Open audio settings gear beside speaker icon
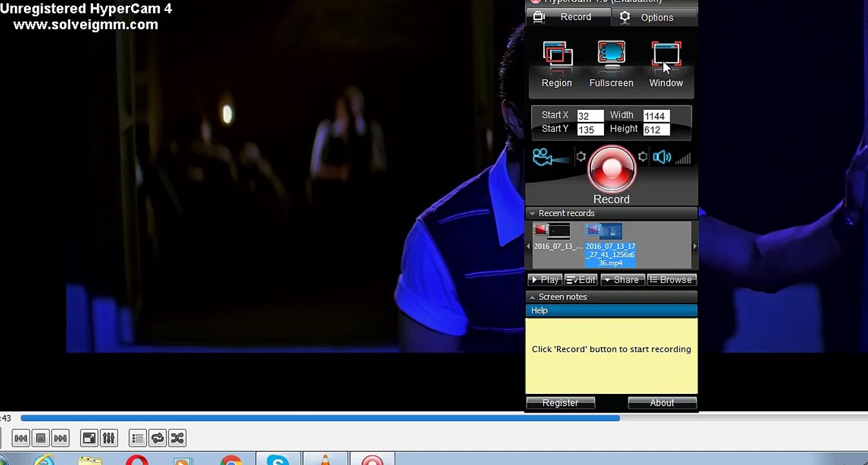Image resolution: width=868 pixels, height=465 pixels. pos(642,157)
